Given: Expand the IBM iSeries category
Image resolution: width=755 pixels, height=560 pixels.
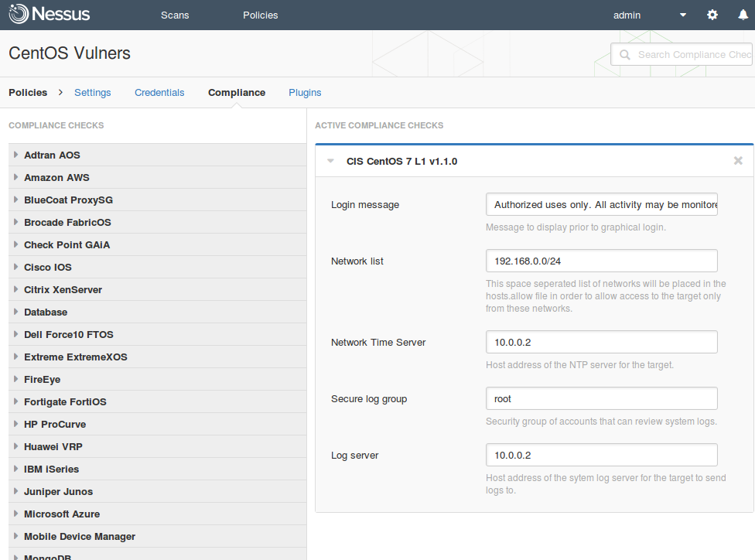Looking at the screenshot, I should click(x=158, y=469).
